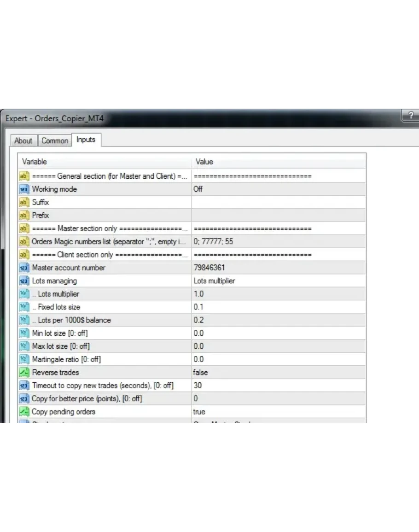Click the string icon beside Prefix
The width and height of the screenshot is (419, 532).
tap(24, 216)
